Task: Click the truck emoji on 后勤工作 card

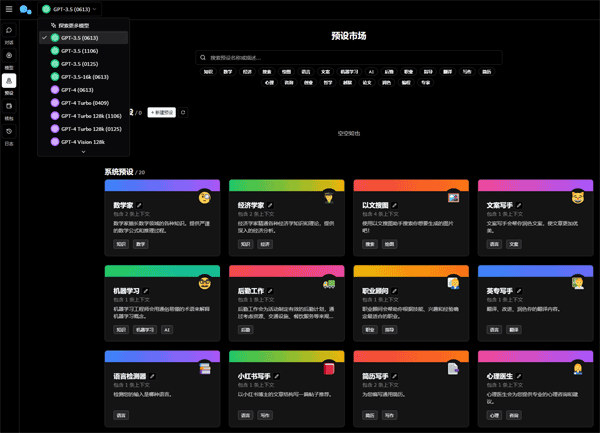Action: (329, 283)
